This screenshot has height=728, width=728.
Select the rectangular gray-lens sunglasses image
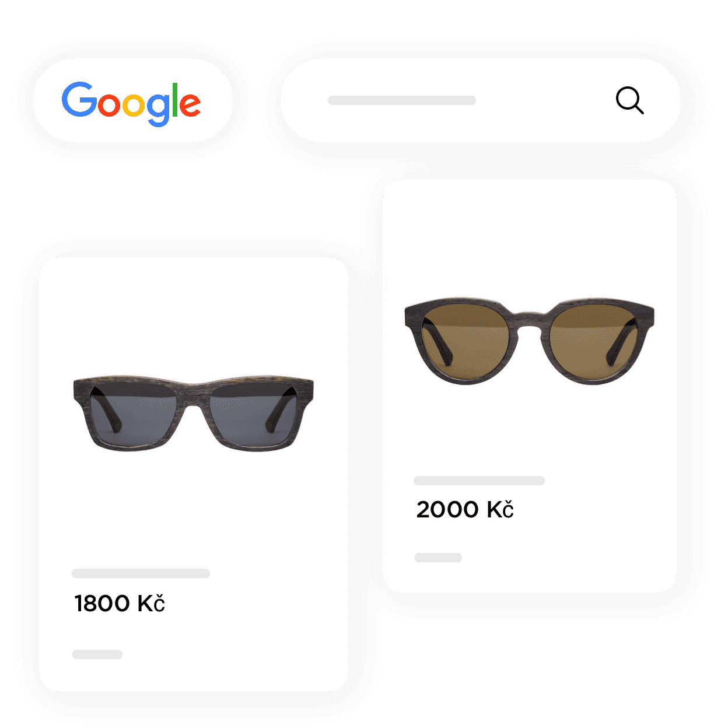tap(193, 413)
